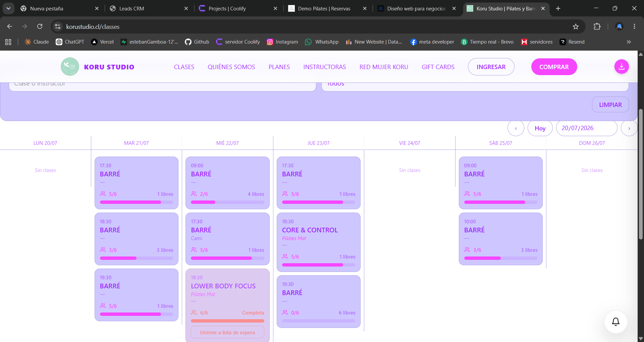The width and height of the screenshot is (644, 342).
Task: Open the Vercel bookmark
Action: (103, 42)
